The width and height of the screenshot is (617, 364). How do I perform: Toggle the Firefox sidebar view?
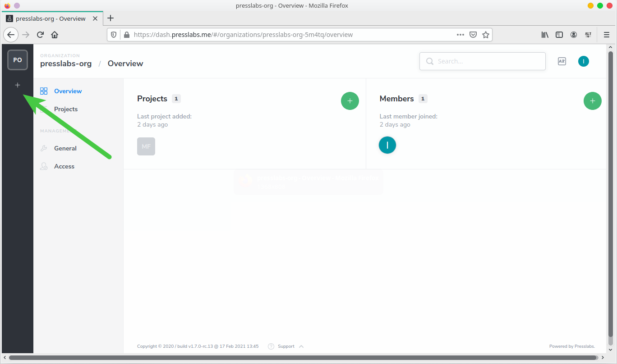559,35
